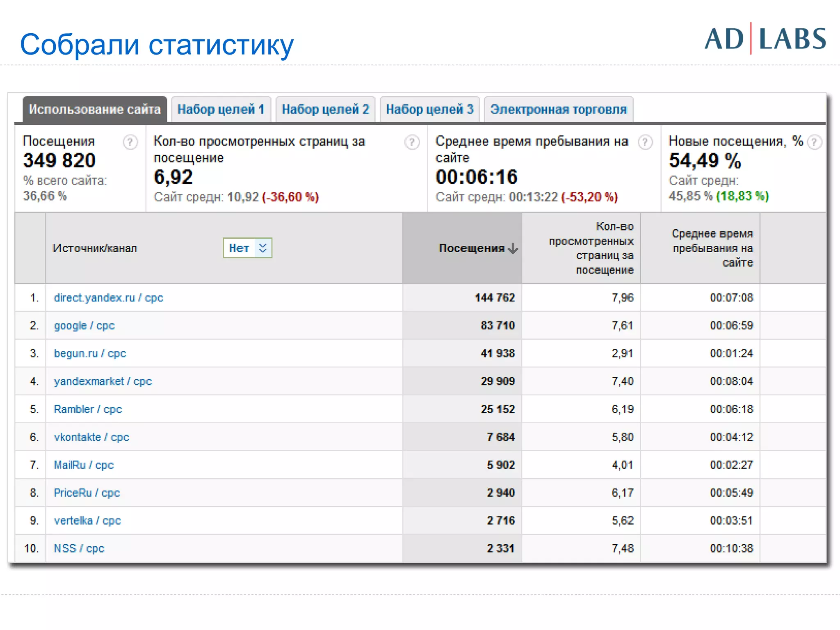Click help icon beside pages-per-visit metric

tap(411, 142)
